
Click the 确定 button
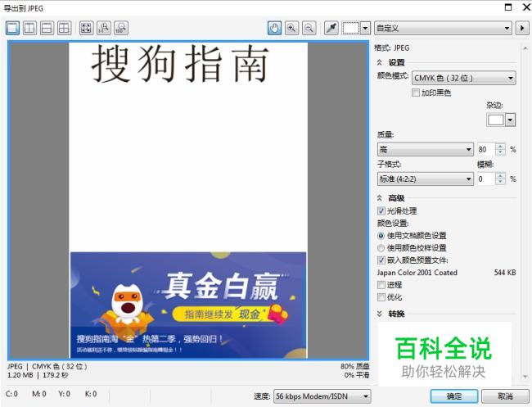[454, 396]
